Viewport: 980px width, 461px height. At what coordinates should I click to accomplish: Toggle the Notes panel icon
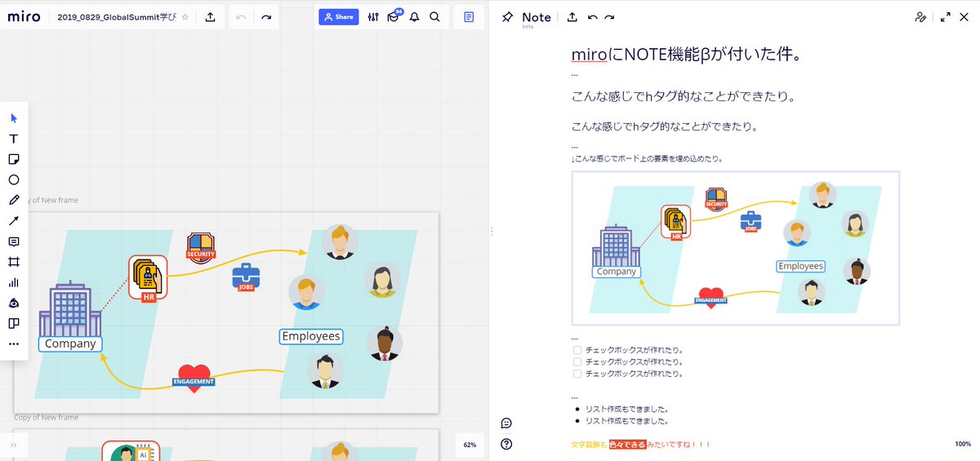pos(469,16)
